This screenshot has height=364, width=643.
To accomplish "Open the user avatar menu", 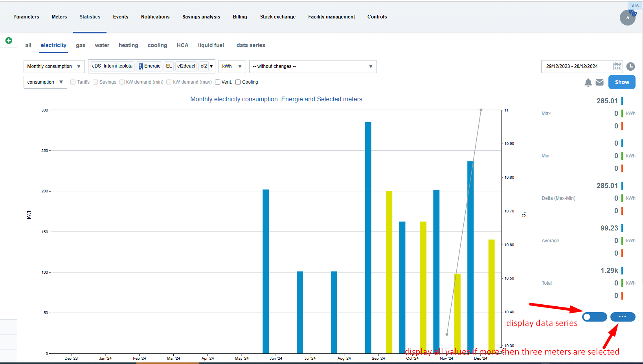I will 627,18.
